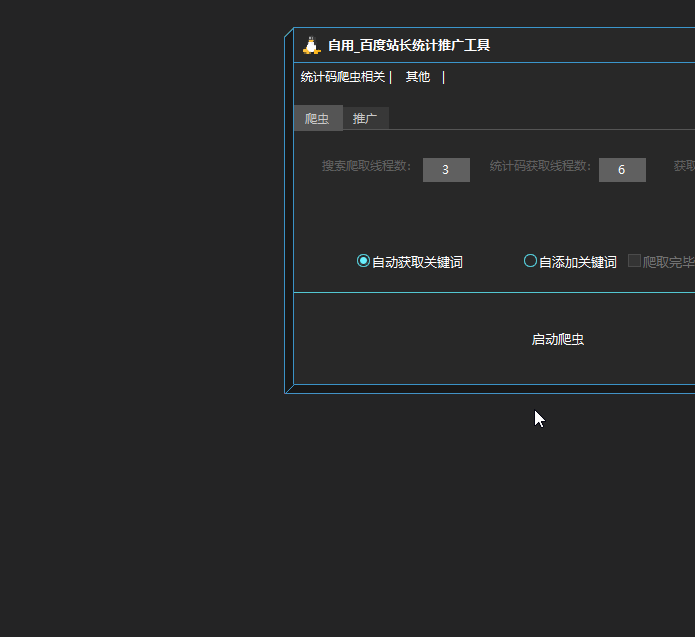Click the 搜索爬取线程数 label text
The height and width of the screenshot is (637, 695).
pyautogui.click(x=366, y=166)
